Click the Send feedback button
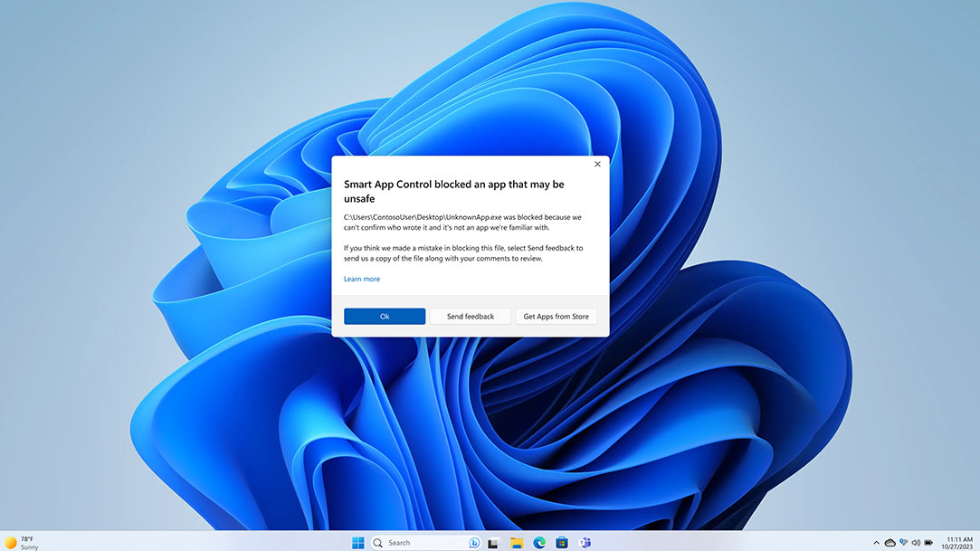The height and width of the screenshot is (551, 980). tap(470, 316)
